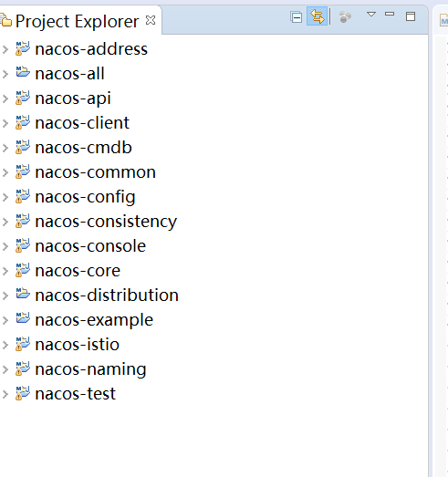Click the nacos-client Maven project icon
The width and height of the screenshot is (448, 477).
click(x=23, y=122)
